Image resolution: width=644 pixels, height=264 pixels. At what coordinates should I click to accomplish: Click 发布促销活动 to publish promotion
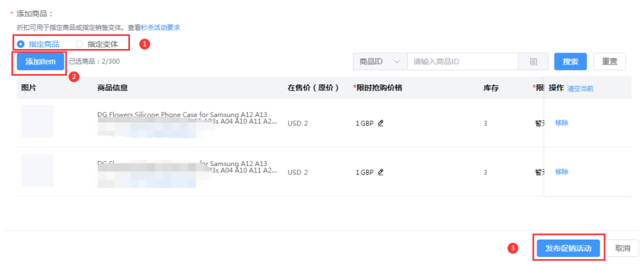[568, 248]
